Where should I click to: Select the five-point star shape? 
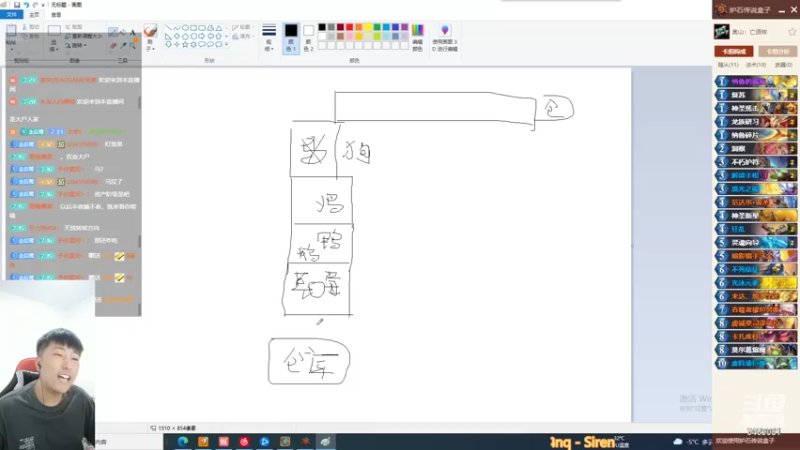tap(185, 44)
